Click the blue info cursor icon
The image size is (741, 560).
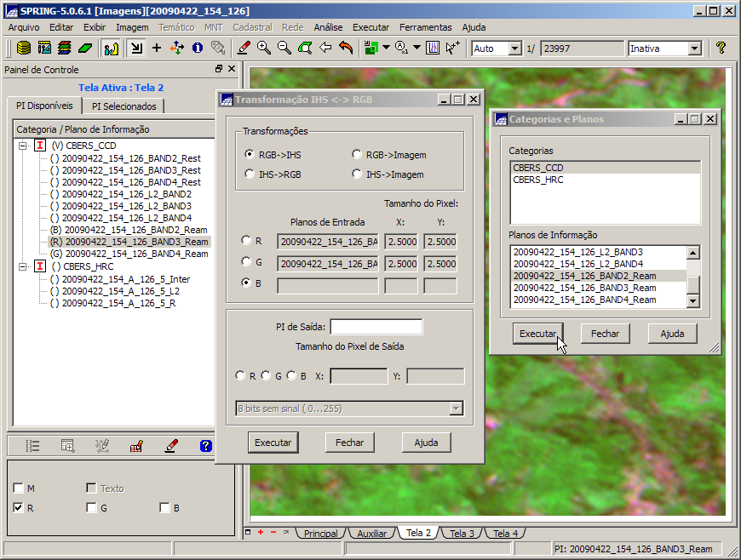click(198, 49)
